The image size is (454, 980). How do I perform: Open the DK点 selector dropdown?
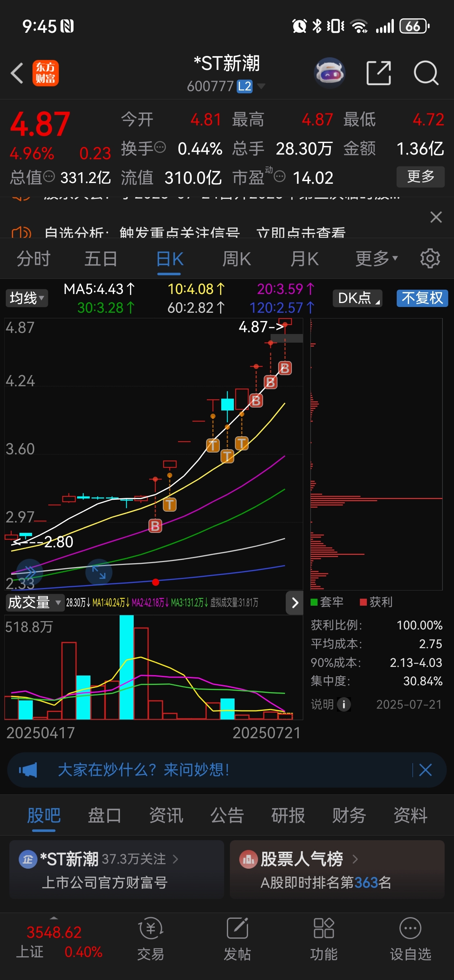tap(358, 298)
